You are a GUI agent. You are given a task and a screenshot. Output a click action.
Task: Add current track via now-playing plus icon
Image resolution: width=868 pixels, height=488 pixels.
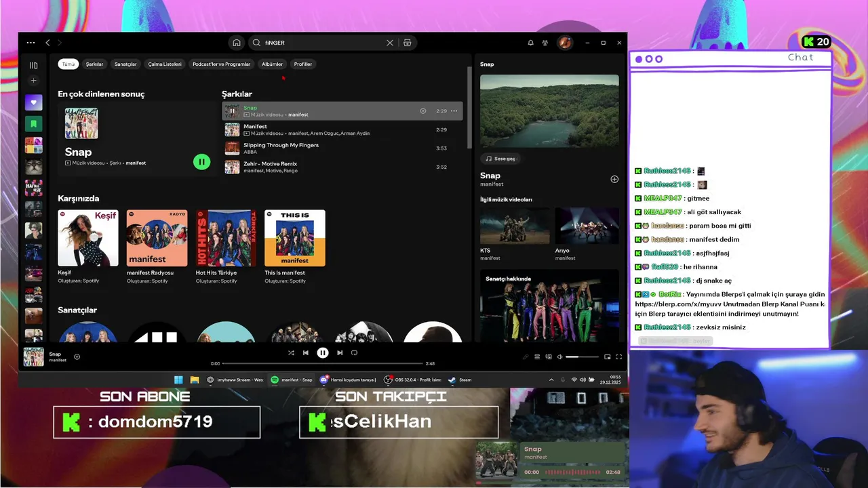[77, 357]
